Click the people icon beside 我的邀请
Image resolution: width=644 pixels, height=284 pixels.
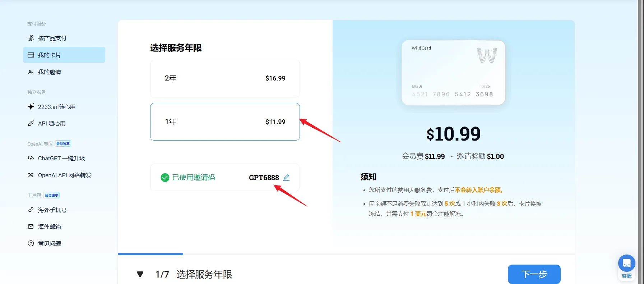tap(31, 72)
